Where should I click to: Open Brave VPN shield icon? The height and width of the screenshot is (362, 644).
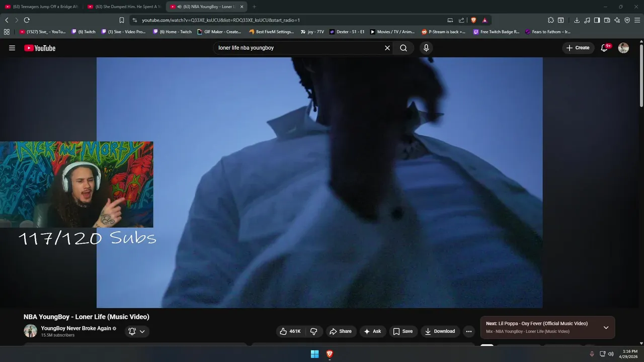(x=627, y=20)
